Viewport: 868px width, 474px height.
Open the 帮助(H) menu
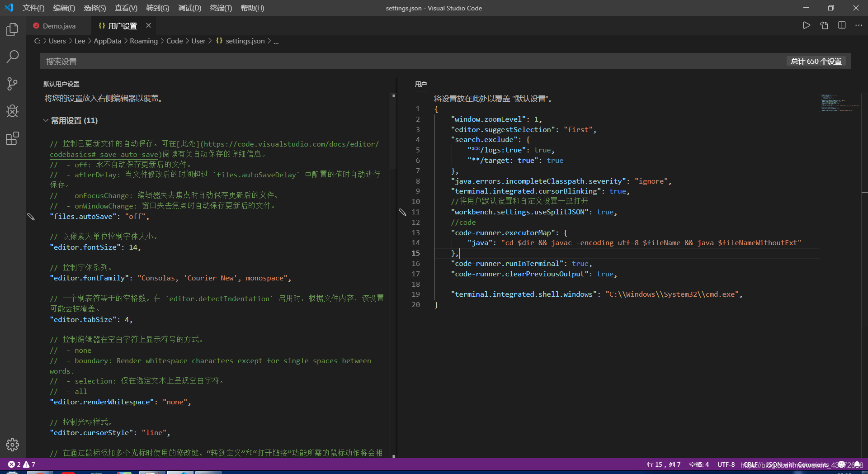[252, 8]
